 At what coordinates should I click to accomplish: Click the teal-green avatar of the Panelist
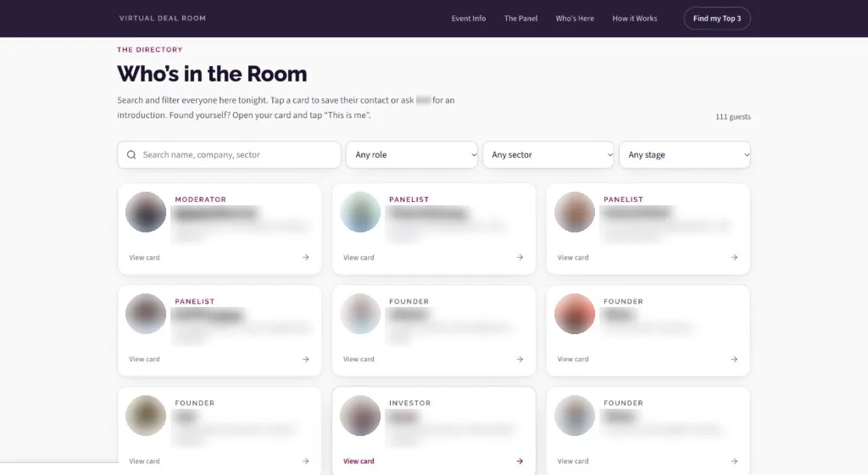[x=359, y=212]
